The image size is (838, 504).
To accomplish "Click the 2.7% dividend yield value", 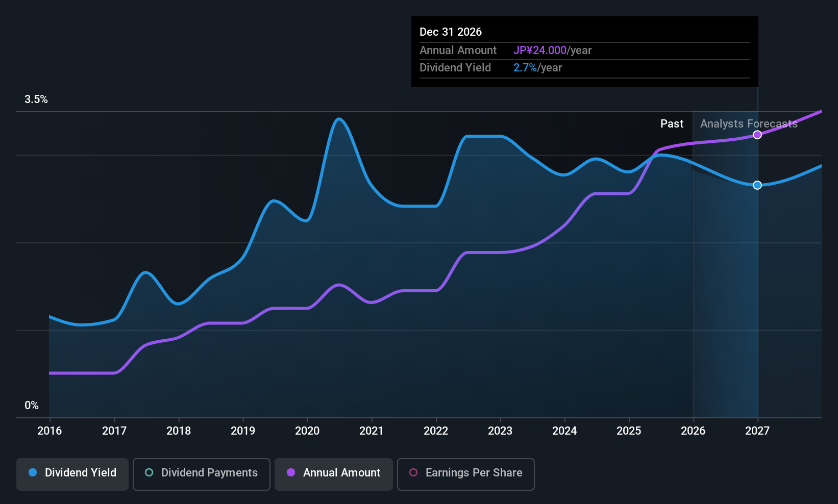I will coord(525,68).
